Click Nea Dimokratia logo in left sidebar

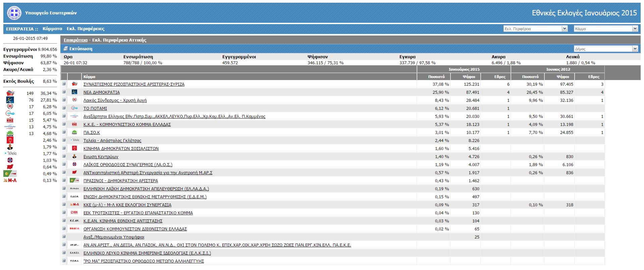point(10,100)
